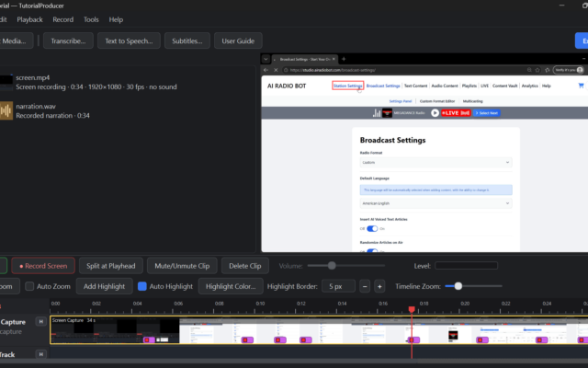Enable the Auto Zoom checkbox
Image resolution: width=588 pixels, height=368 pixels.
click(29, 286)
